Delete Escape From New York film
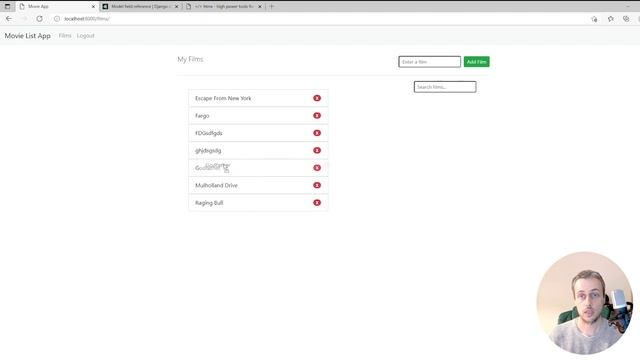 tap(317, 98)
